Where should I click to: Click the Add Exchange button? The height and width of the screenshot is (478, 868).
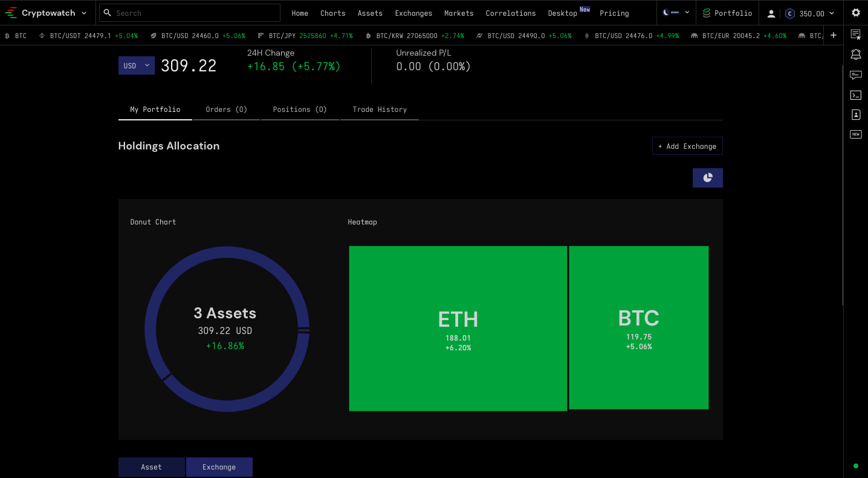click(687, 146)
